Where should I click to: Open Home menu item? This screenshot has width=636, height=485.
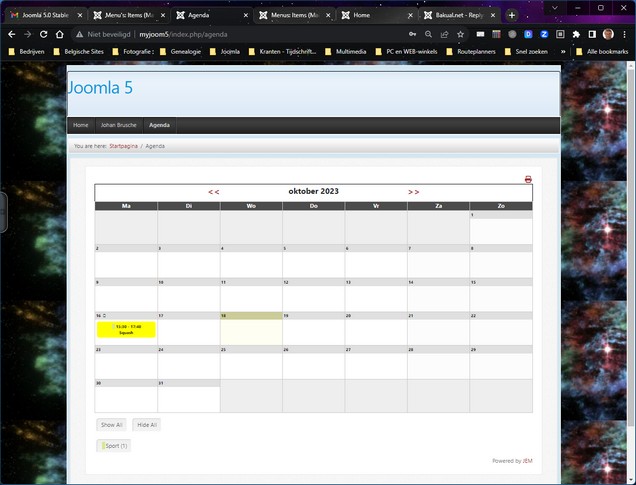[81, 125]
